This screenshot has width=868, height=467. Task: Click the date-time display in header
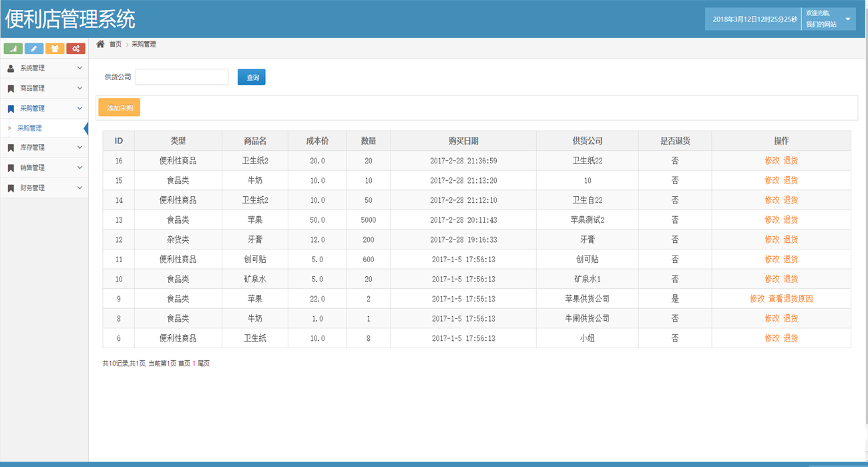(754, 19)
